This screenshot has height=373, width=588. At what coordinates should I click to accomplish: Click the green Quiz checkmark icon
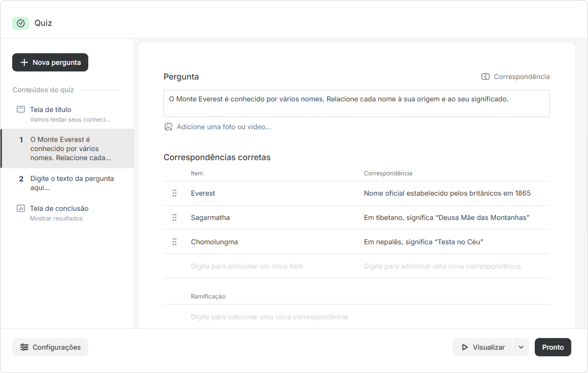(x=21, y=23)
